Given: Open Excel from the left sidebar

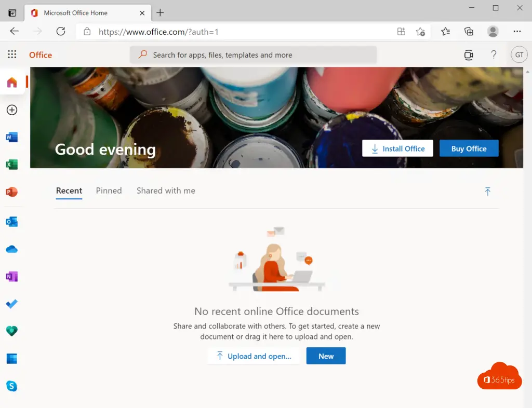Looking at the screenshot, I should [x=11, y=165].
